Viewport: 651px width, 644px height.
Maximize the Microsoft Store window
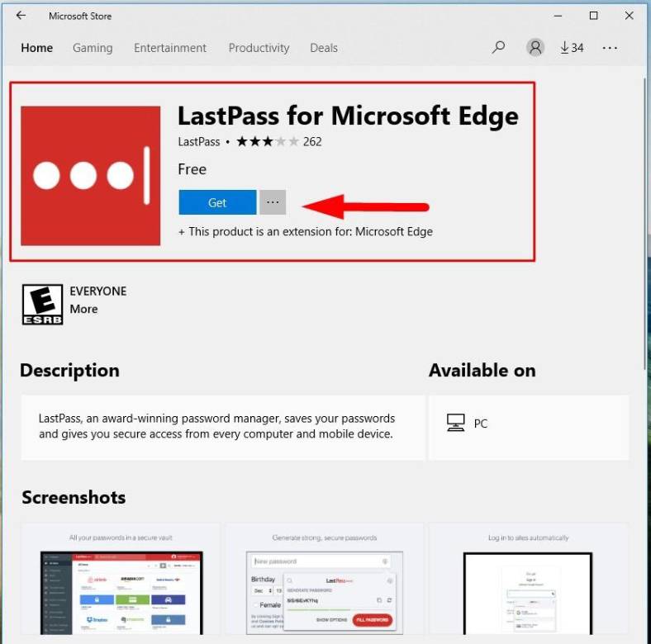(594, 16)
